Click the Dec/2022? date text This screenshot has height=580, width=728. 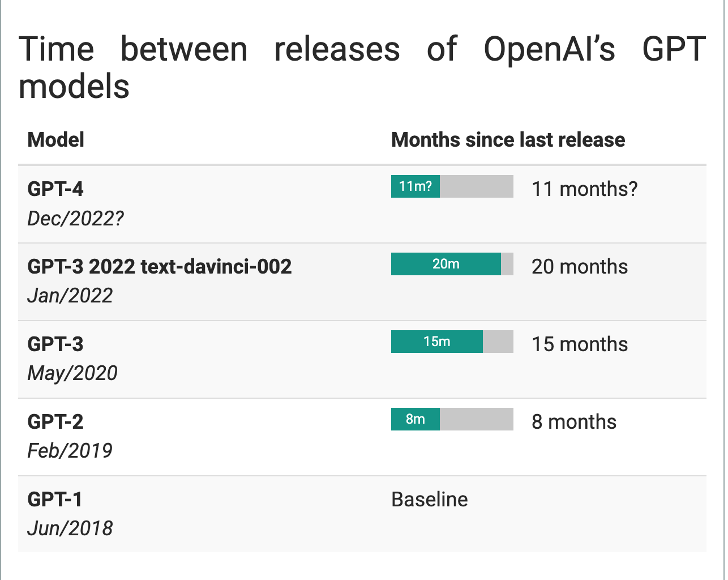(x=75, y=218)
